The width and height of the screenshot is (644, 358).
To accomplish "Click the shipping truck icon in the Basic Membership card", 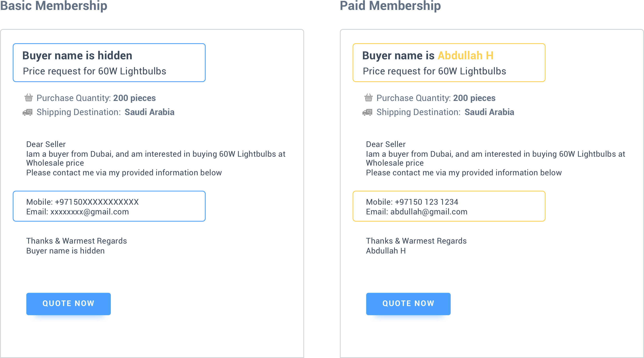I will coord(28,112).
